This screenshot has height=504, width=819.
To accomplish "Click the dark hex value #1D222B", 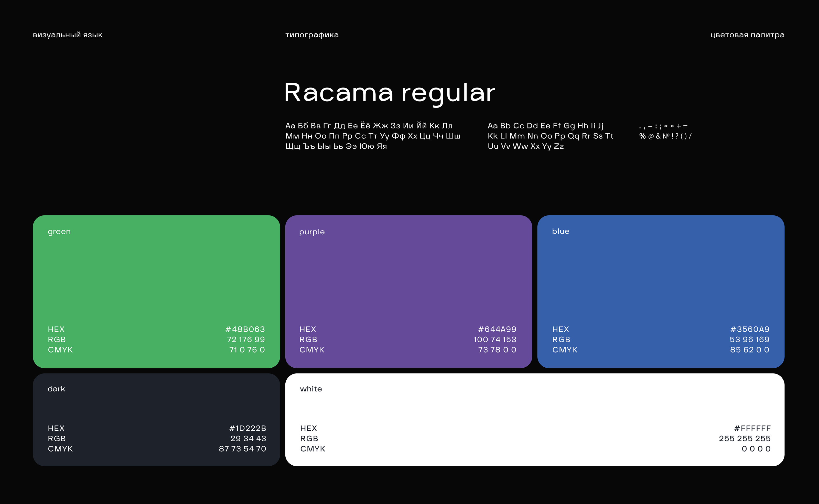I will [247, 428].
